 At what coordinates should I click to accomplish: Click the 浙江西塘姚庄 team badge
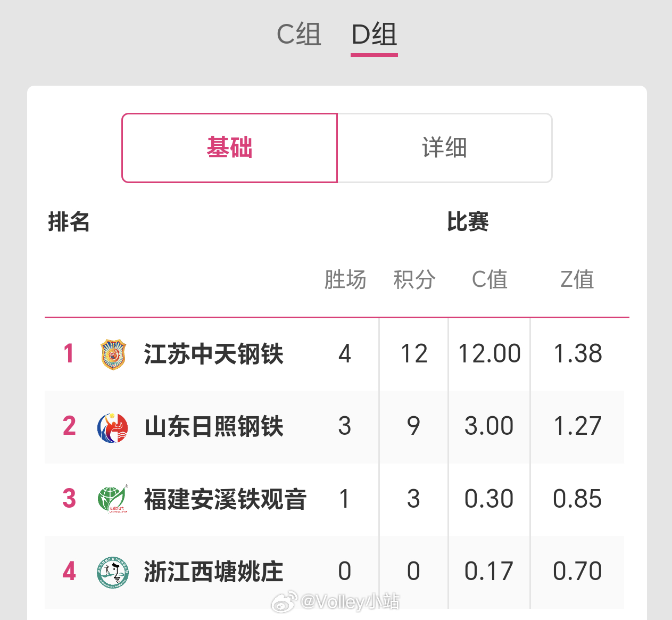tap(112, 572)
